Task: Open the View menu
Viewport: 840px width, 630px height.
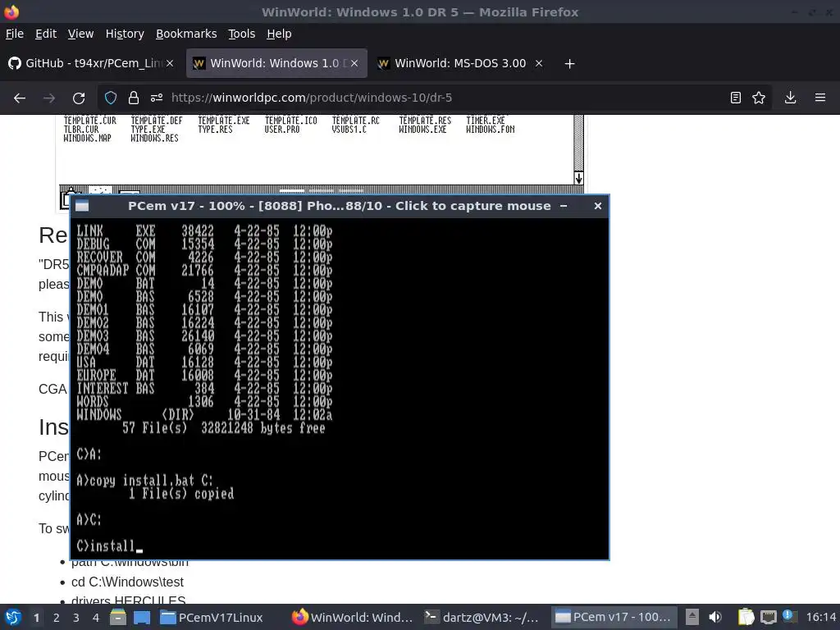Action: point(81,34)
